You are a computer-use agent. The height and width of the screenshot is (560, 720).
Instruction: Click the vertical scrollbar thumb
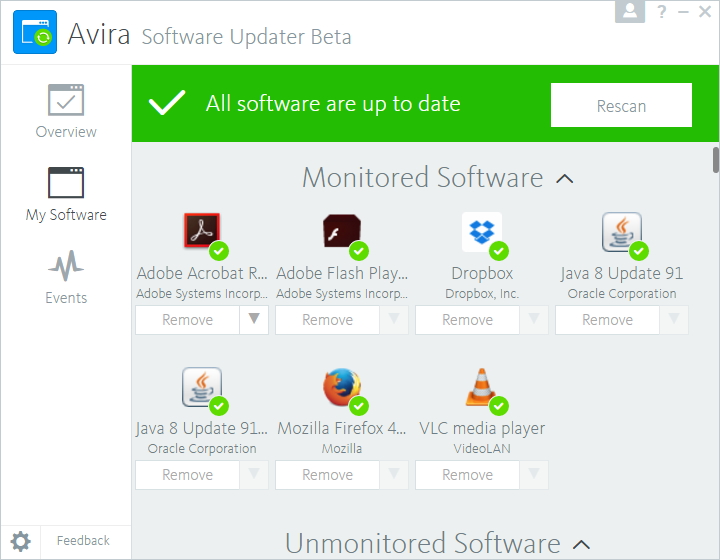(x=715, y=160)
